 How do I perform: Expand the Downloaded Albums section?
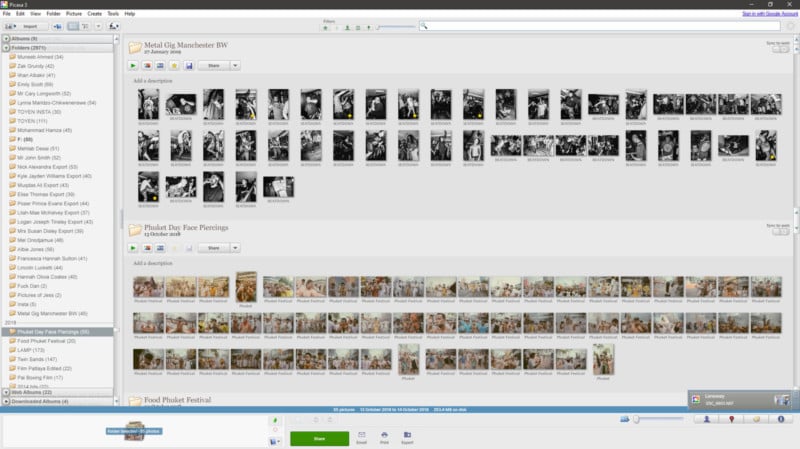tap(6, 402)
